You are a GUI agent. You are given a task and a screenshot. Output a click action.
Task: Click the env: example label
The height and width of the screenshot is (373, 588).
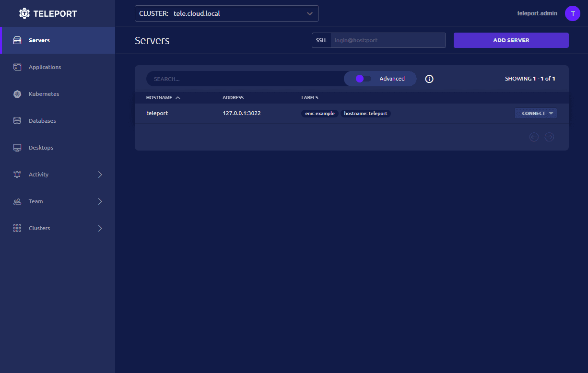pos(320,114)
